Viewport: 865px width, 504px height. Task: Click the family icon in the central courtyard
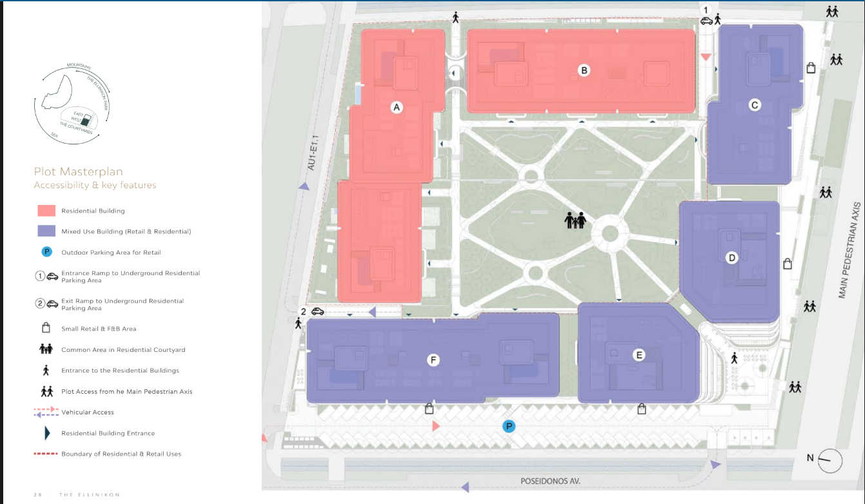click(x=575, y=220)
